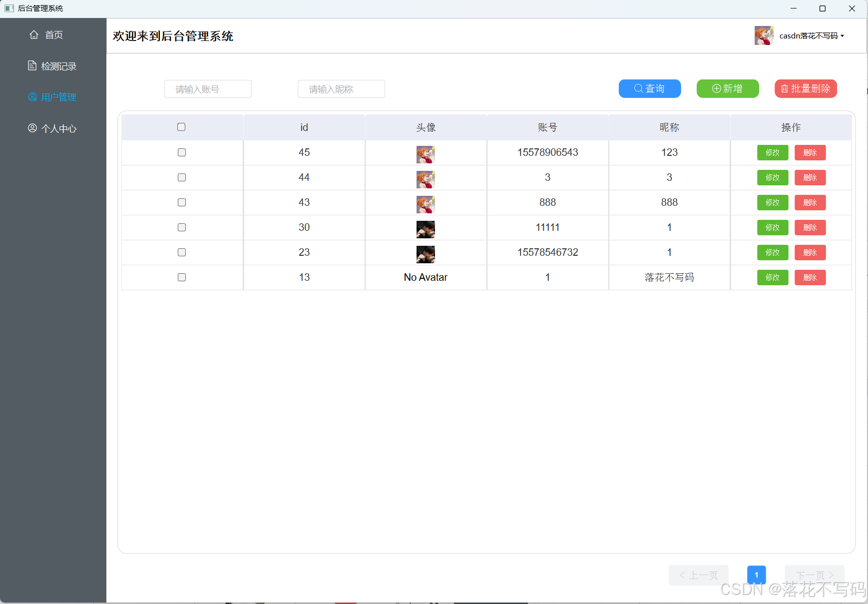Focus the 请输入账号 input field
This screenshot has height=604, width=868.
point(208,89)
